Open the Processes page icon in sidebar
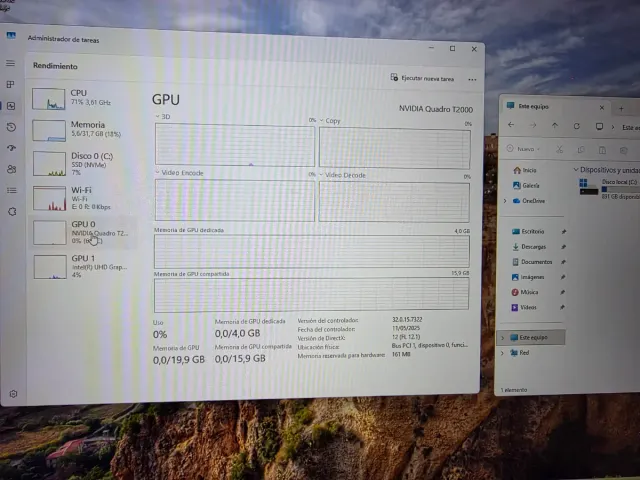The image size is (640, 480). (11, 86)
